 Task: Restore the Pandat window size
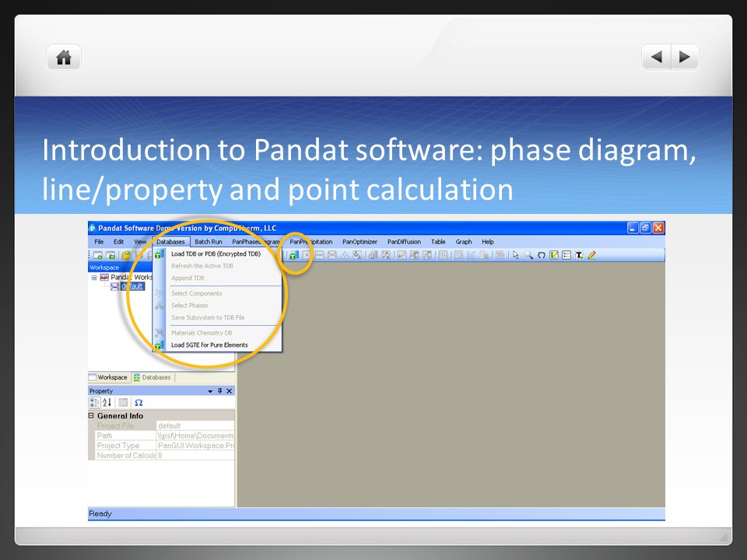pos(646,228)
